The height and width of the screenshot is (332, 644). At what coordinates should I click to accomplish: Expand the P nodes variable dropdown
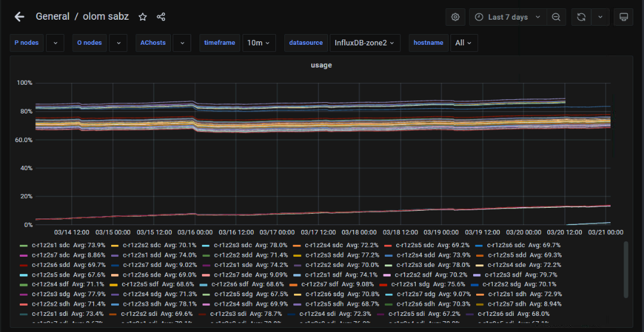55,43
